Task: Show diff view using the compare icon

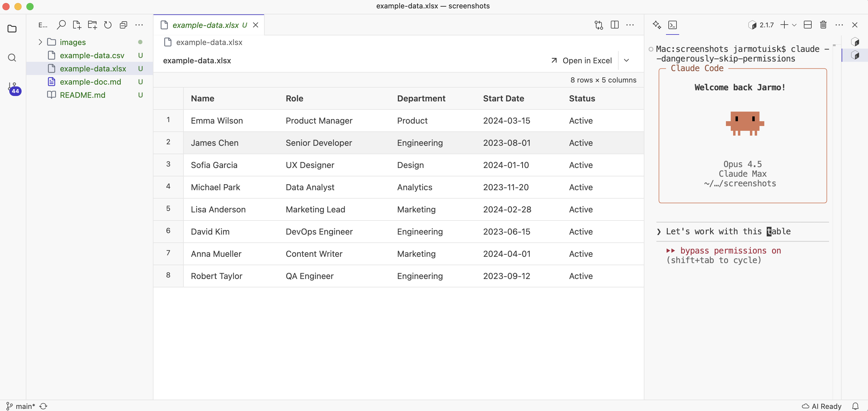Action: tap(599, 25)
